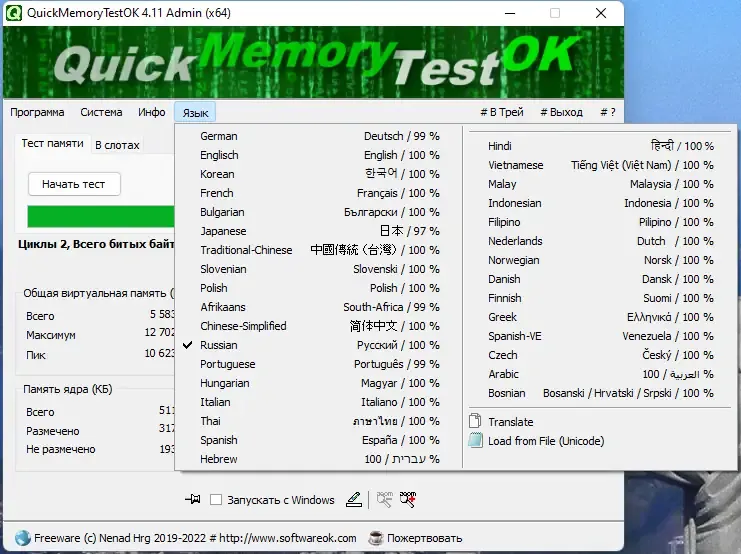Select Norwegian language
Image resolution: width=741 pixels, height=554 pixels.
pos(600,260)
